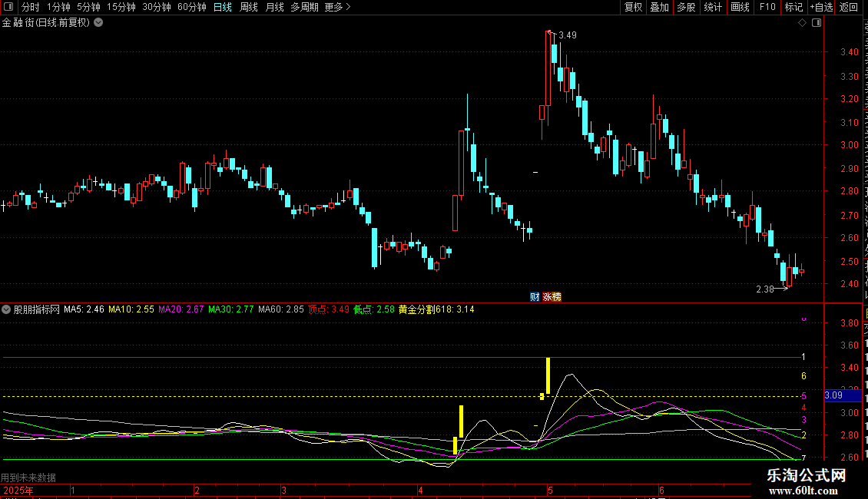Switch to the 5分钟 period tab
The image size is (868, 499).
88,7
